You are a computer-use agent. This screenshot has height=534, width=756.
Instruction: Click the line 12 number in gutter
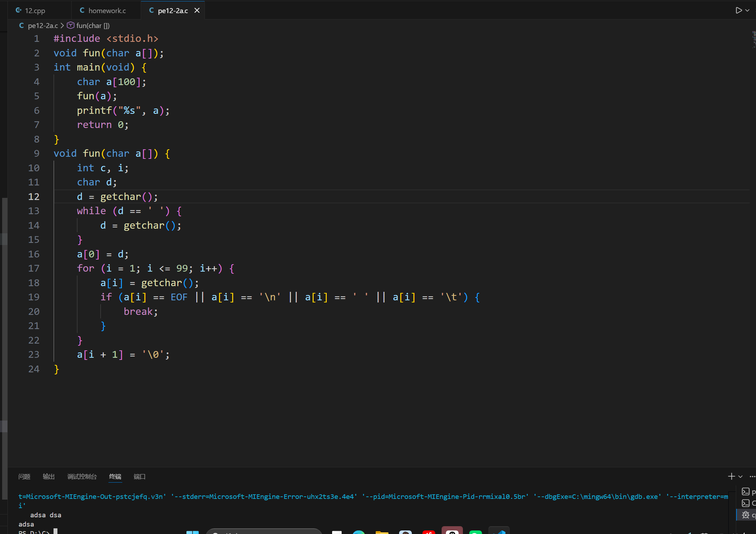(x=34, y=197)
